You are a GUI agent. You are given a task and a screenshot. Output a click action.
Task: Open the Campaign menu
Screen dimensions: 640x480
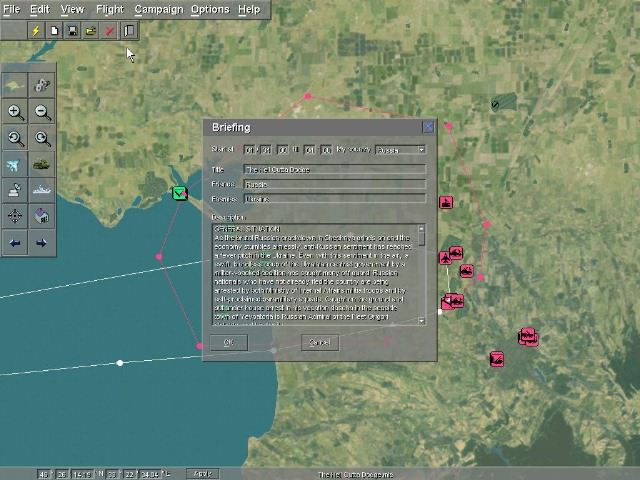pyautogui.click(x=158, y=9)
